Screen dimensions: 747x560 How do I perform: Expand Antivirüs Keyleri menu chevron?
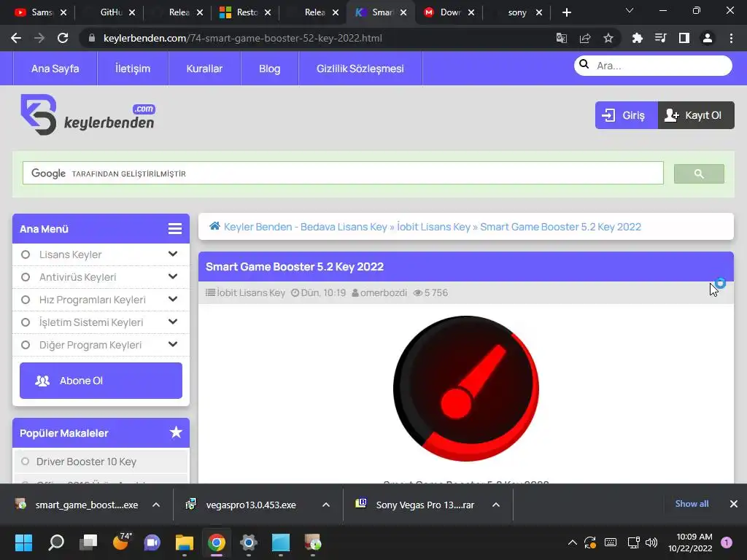pyautogui.click(x=173, y=276)
